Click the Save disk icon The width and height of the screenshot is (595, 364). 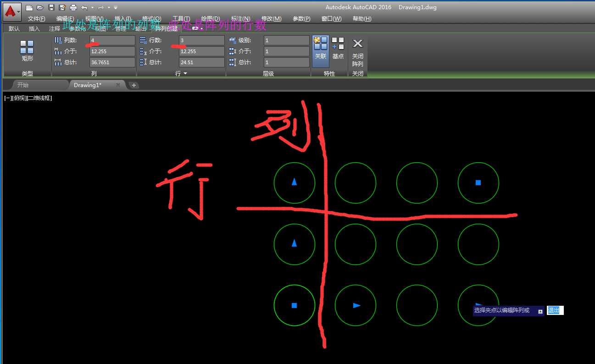tap(51, 7)
